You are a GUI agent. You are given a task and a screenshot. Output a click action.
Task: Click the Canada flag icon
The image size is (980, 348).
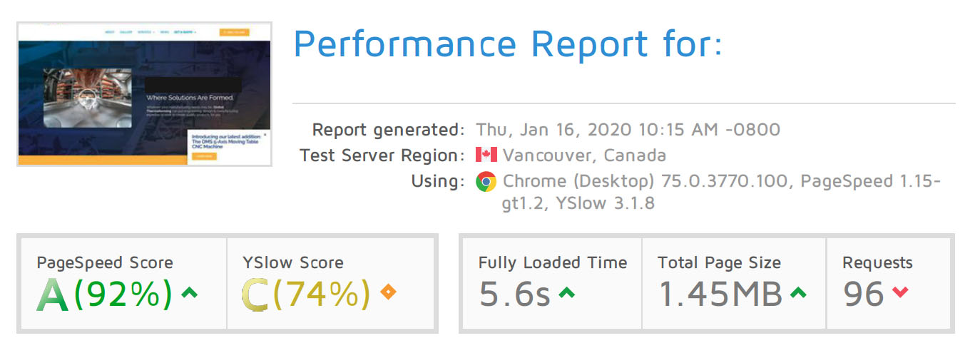point(486,155)
